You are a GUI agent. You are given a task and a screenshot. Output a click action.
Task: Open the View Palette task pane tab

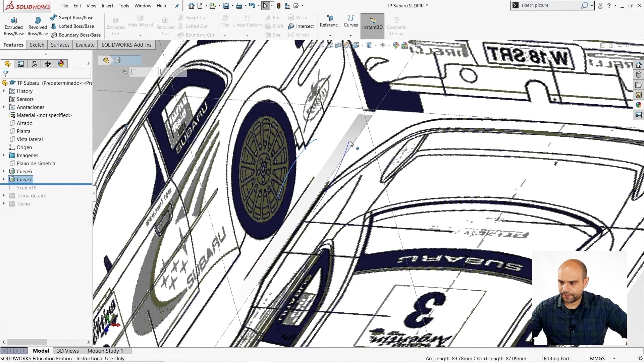click(639, 95)
